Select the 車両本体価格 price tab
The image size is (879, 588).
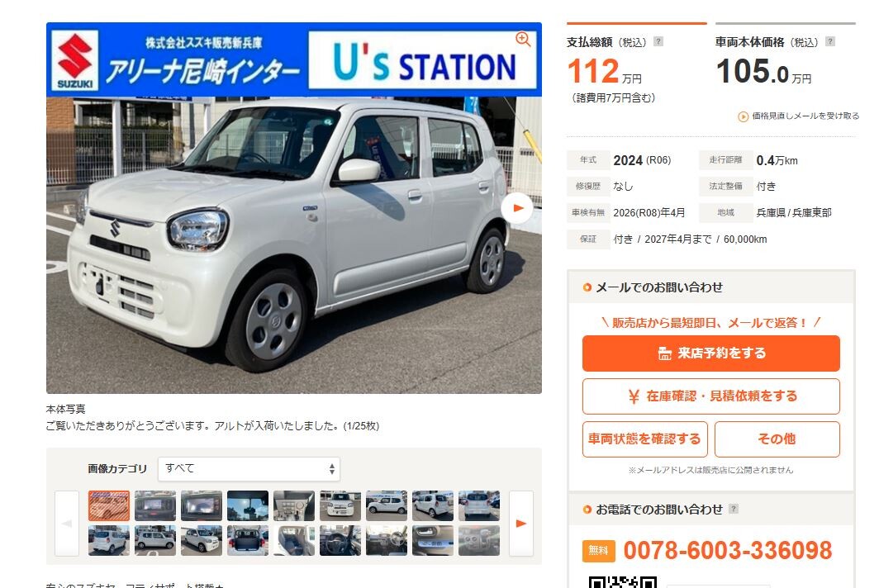(x=786, y=64)
